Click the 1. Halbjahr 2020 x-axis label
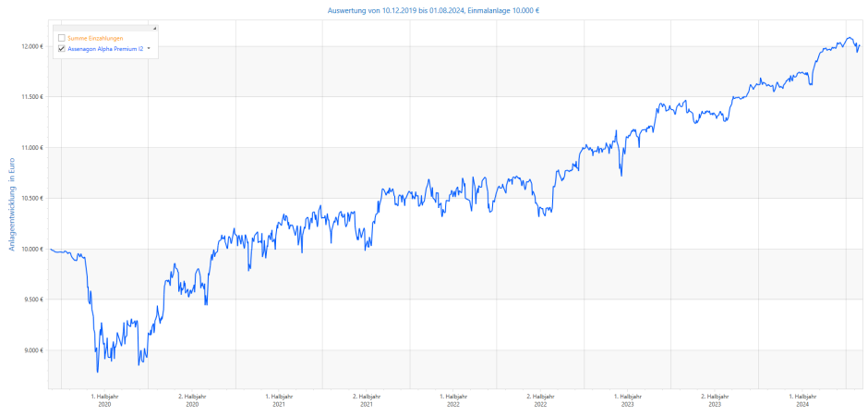This screenshot has height=416, width=868. coord(104,400)
